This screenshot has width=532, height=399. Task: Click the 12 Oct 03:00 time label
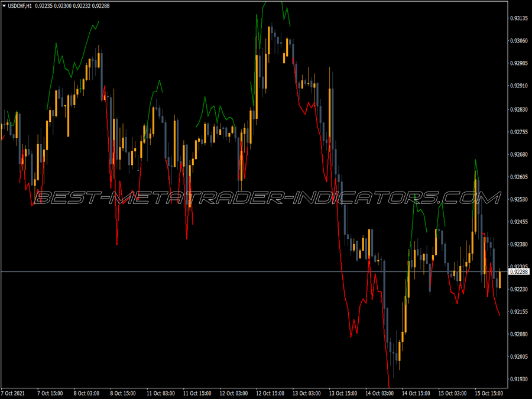tap(233, 393)
